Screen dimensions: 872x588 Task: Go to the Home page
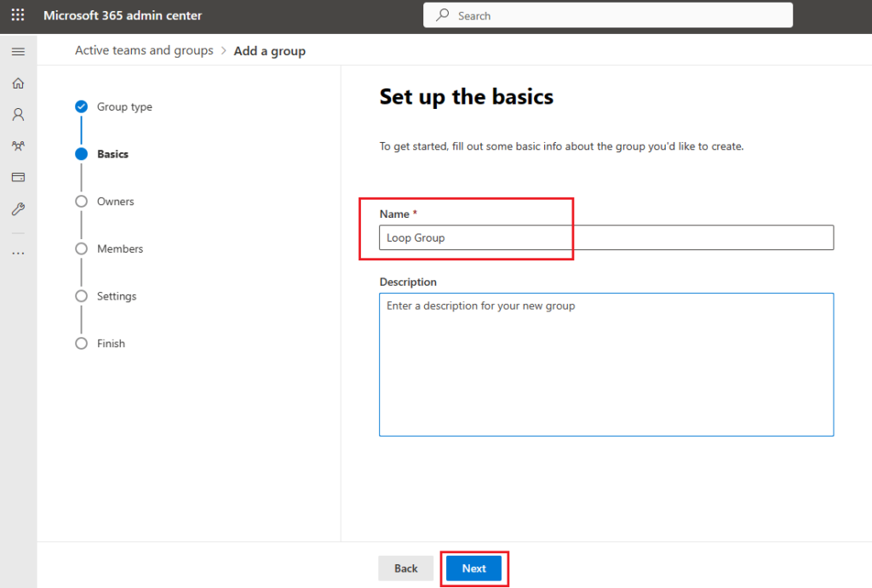[17, 83]
